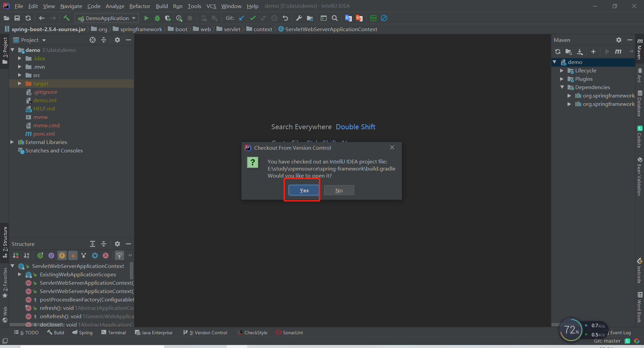Click the blue Translate icon in toolbar
Viewport: 644px width, 348px height.
(x=348, y=18)
